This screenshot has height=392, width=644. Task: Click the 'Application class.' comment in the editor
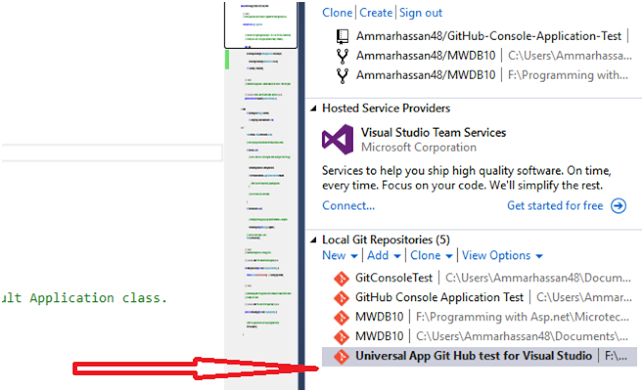pyautogui.click(x=99, y=298)
